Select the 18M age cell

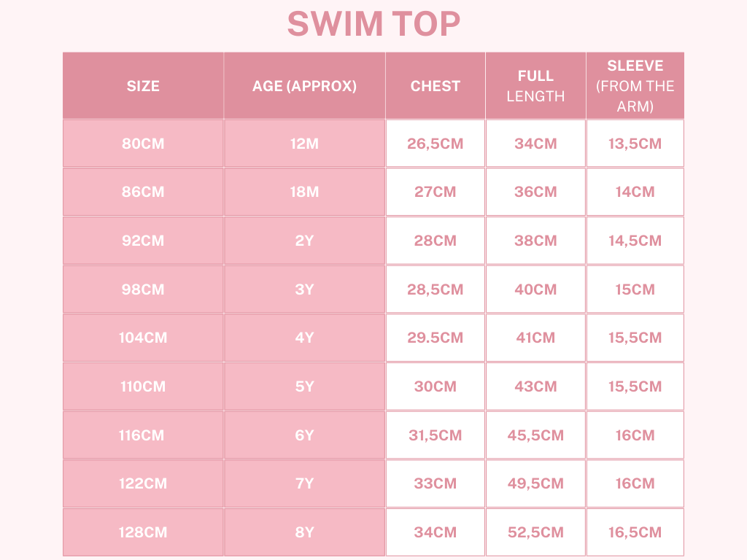pyautogui.click(x=304, y=192)
